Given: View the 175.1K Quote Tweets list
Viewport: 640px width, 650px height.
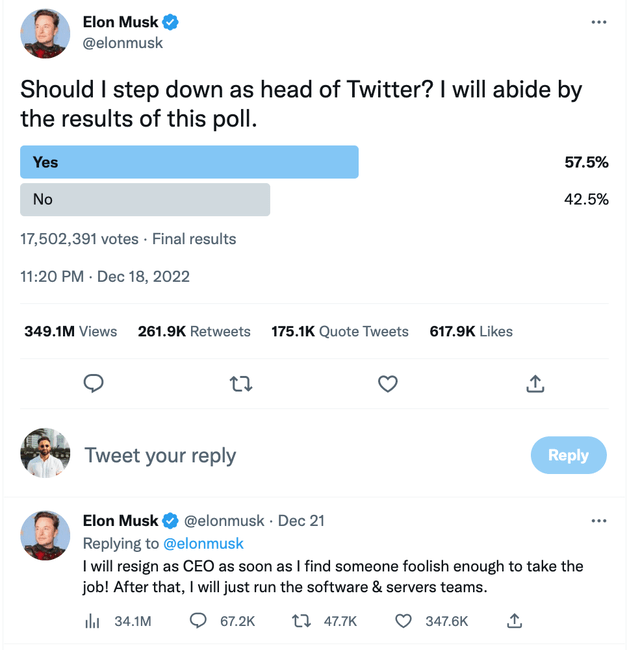Looking at the screenshot, I should point(340,331).
